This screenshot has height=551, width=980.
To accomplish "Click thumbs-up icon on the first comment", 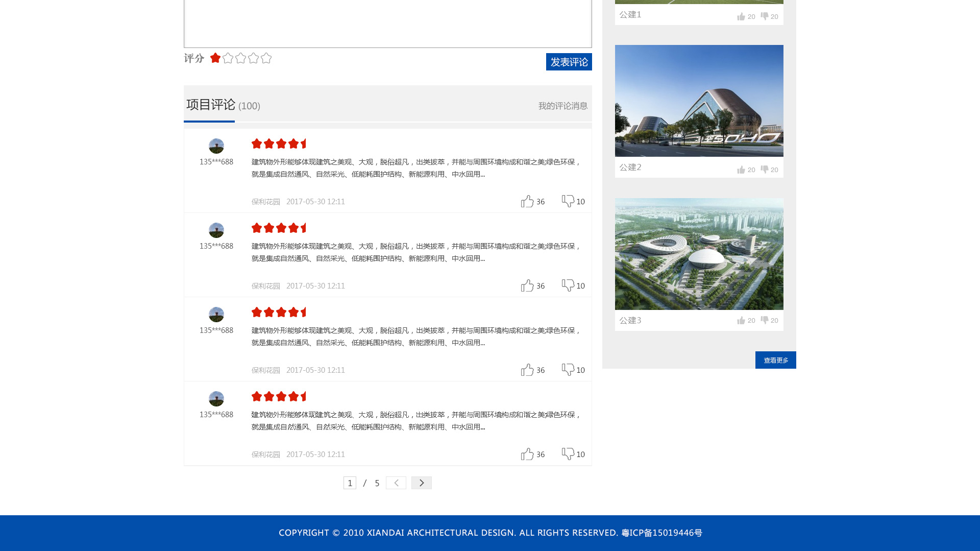I will [x=527, y=201].
